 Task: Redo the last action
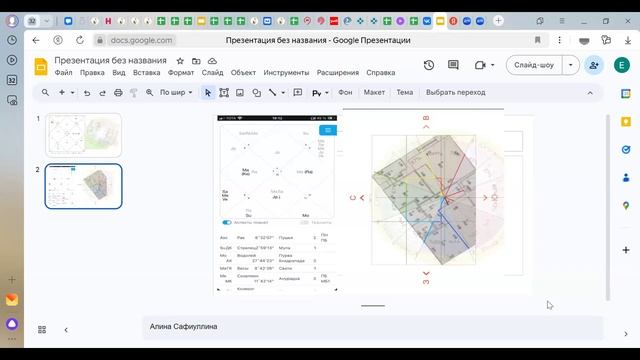click(x=102, y=93)
